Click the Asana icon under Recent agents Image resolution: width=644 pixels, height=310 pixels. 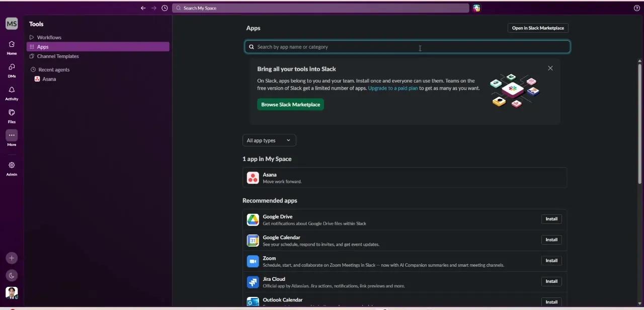[37, 79]
